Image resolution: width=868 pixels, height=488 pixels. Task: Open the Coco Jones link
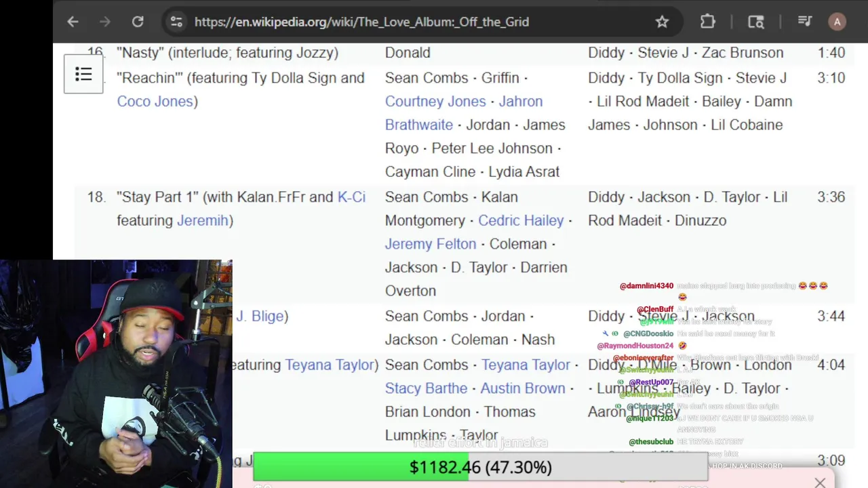click(155, 101)
